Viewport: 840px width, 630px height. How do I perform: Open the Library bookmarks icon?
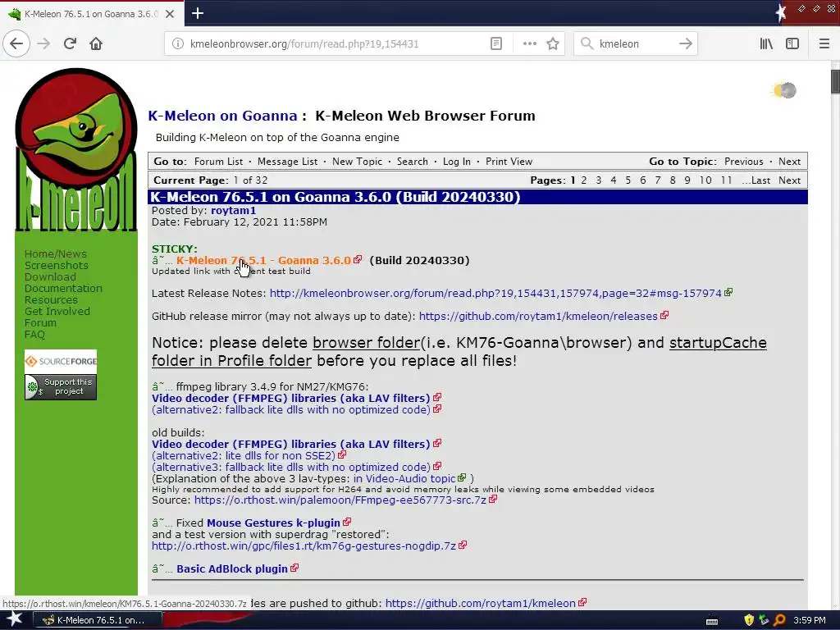pos(766,44)
